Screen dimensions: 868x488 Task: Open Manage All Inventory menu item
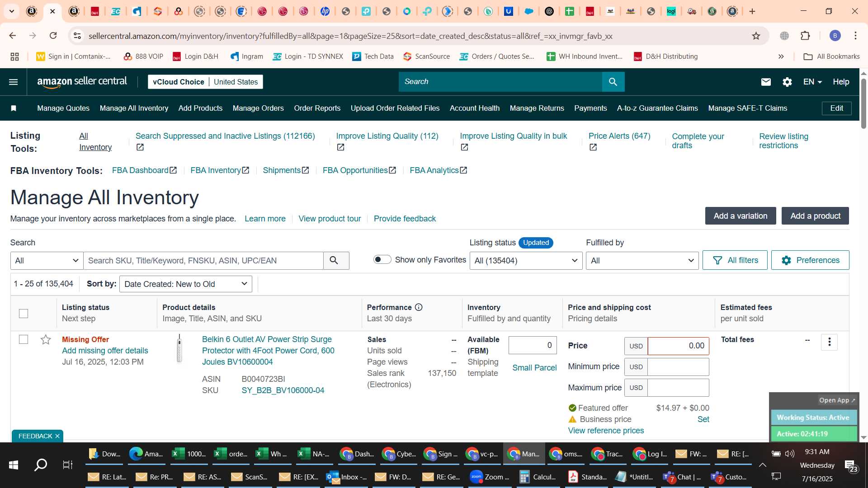134,108
